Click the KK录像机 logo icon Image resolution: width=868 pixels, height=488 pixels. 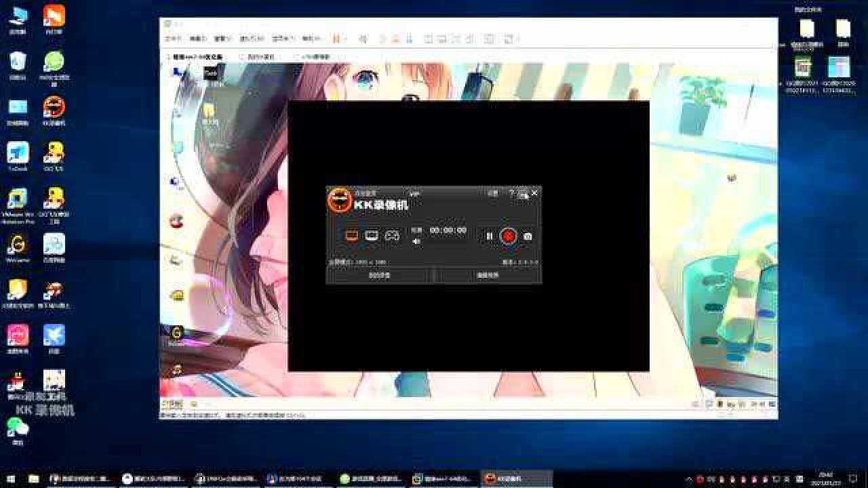coord(339,201)
